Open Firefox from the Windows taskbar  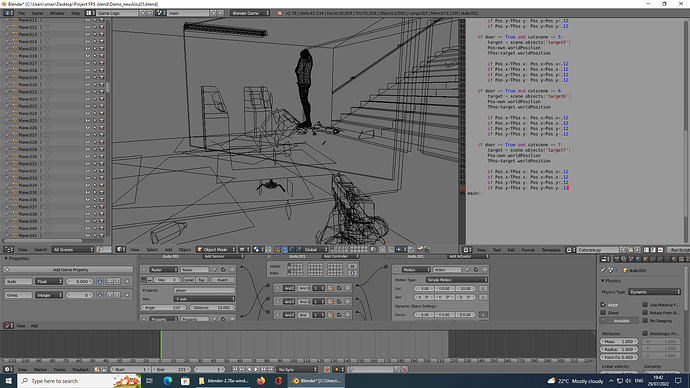[261, 381]
